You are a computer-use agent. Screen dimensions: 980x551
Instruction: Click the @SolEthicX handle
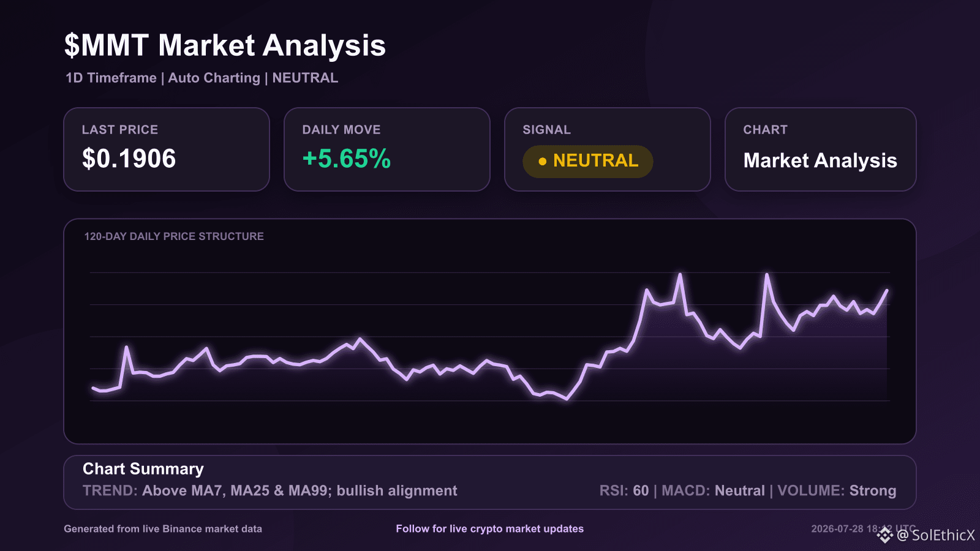935,536
